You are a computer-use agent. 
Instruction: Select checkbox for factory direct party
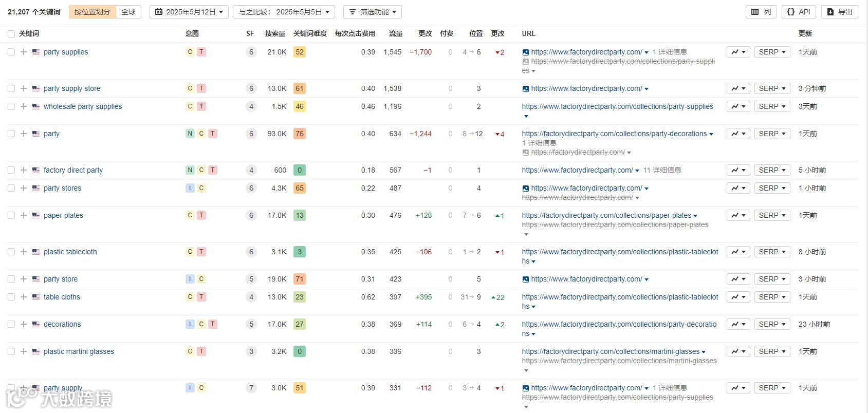pos(11,170)
